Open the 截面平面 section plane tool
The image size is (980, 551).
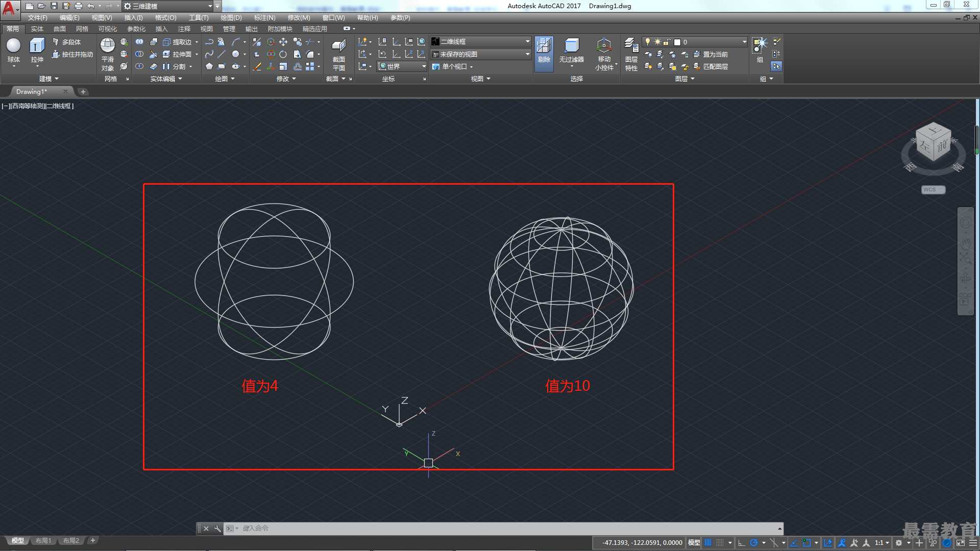339,55
